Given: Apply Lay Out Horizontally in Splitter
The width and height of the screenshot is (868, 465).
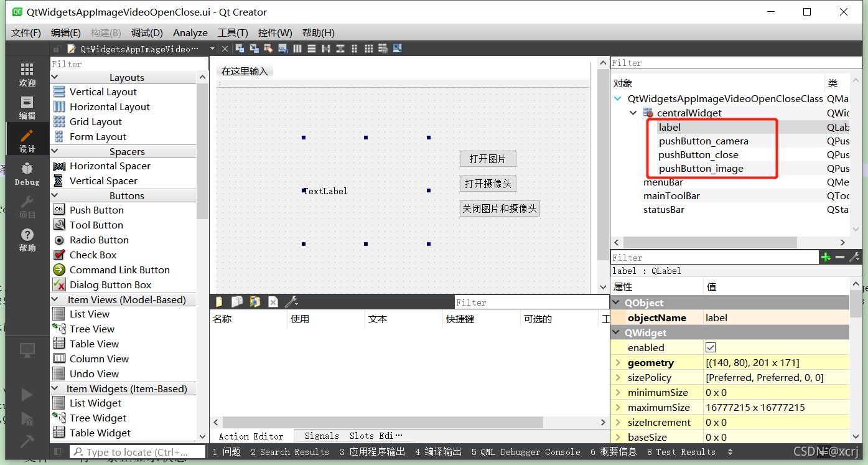Looking at the screenshot, I should click(326, 49).
